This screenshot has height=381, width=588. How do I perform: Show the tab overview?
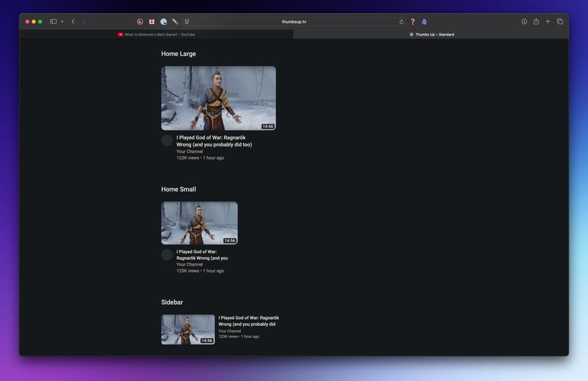560,21
